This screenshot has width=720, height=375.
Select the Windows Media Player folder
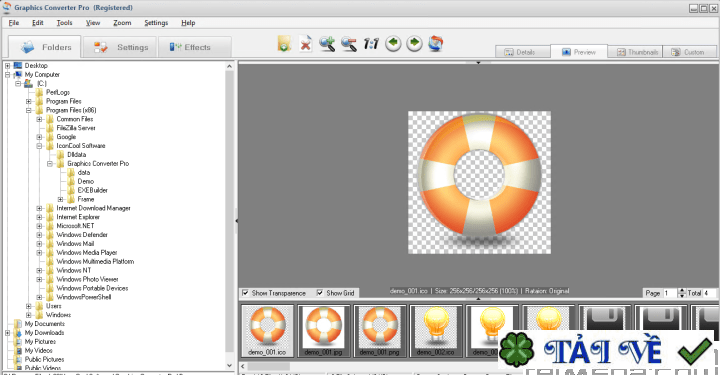[x=86, y=252]
